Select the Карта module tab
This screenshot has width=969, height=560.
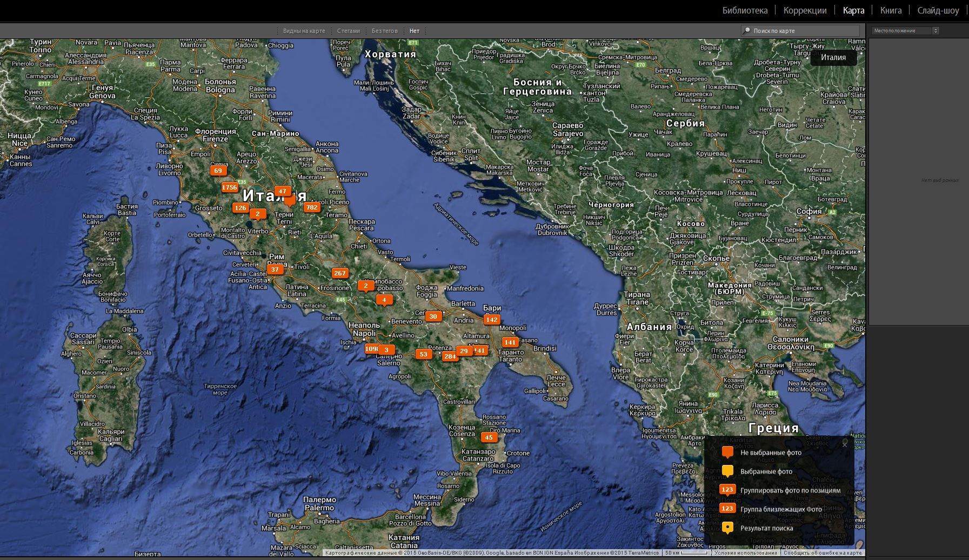click(x=854, y=10)
